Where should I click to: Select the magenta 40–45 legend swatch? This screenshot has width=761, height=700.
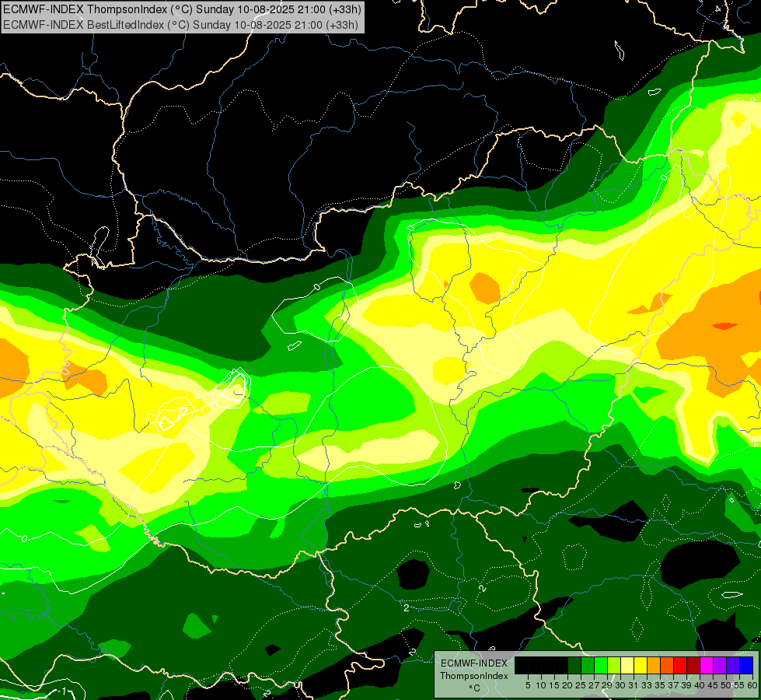pyautogui.click(x=707, y=665)
